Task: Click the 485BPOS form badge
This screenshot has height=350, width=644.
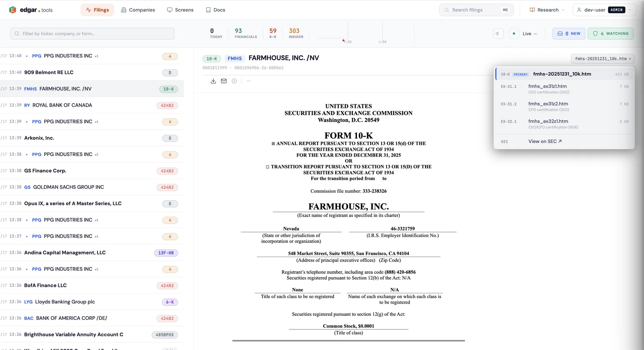Action: pyautogui.click(x=165, y=335)
